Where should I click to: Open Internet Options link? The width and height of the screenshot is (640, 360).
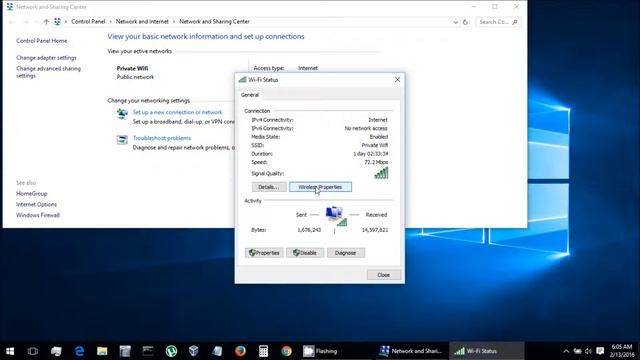click(36, 204)
